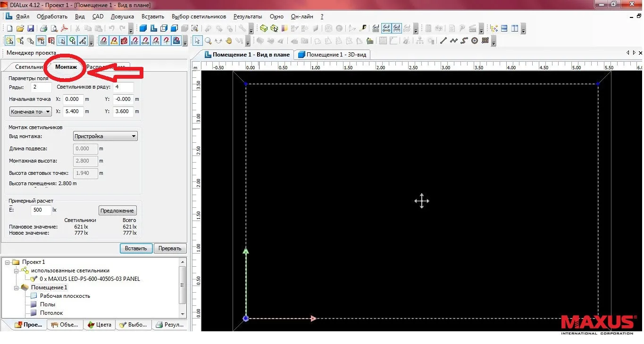
Task: Select MAXUS LED-PS-600-4050S-03 PANEL item
Action: pyautogui.click(x=90, y=279)
